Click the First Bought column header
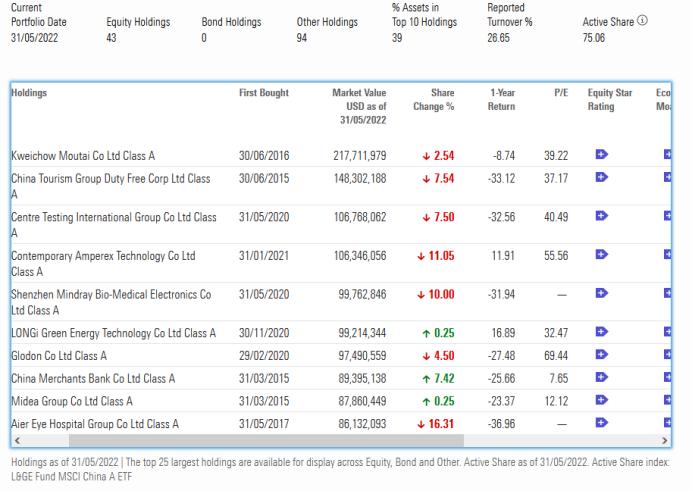 tap(263, 93)
